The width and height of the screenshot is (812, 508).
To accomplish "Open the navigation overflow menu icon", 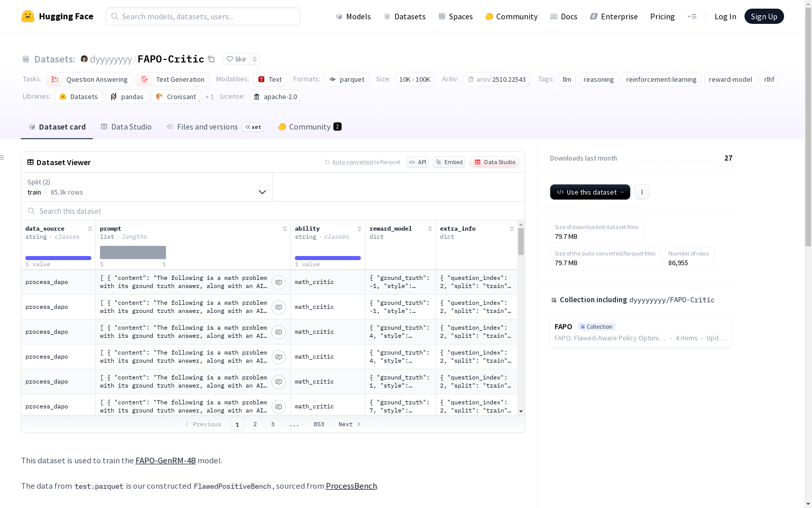I will click(x=692, y=16).
